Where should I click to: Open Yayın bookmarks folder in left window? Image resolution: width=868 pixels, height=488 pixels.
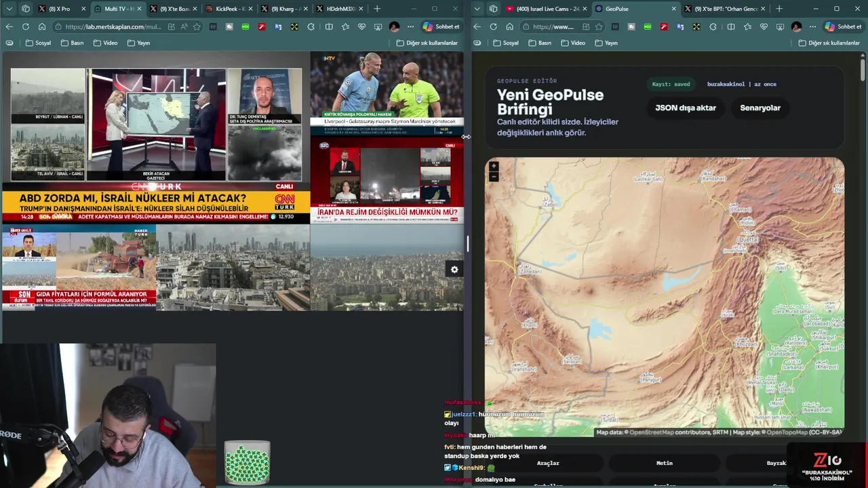click(x=138, y=43)
